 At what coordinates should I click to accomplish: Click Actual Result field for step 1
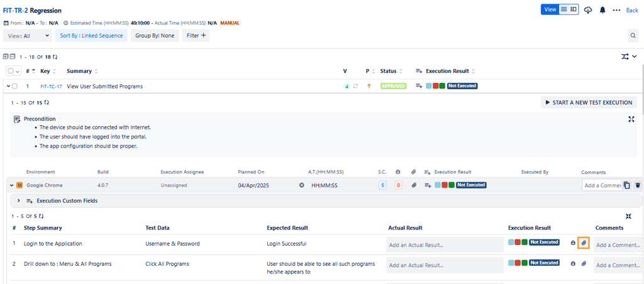(445, 244)
